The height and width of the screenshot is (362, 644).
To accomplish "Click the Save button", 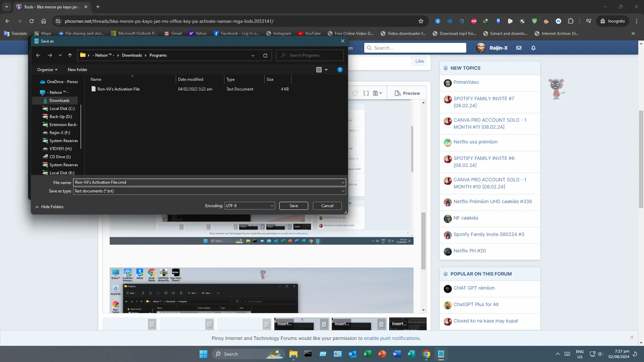I will (294, 206).
